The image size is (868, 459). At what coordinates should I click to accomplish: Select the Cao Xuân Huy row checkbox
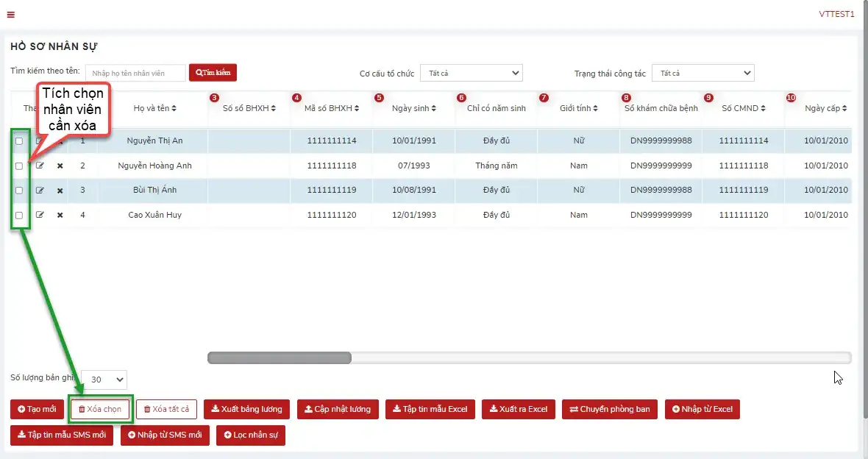pos(19,216)
